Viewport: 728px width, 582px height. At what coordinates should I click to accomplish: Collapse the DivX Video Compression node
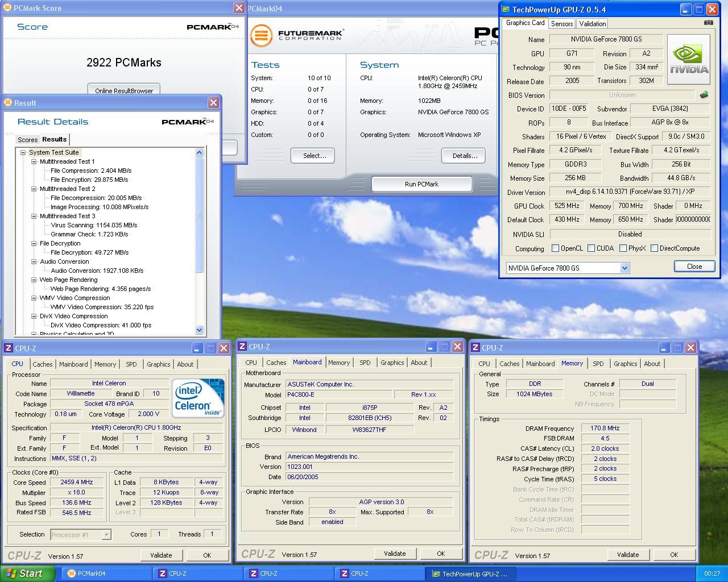pos(34,316)
